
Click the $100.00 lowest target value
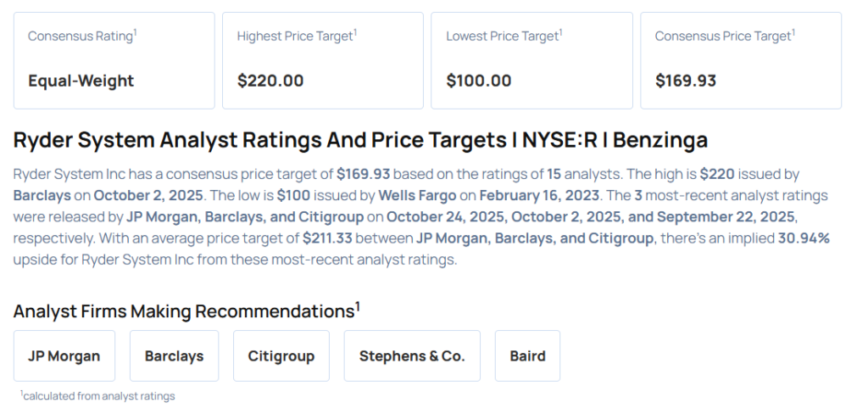pyautogui.click(x=479, y=81)
